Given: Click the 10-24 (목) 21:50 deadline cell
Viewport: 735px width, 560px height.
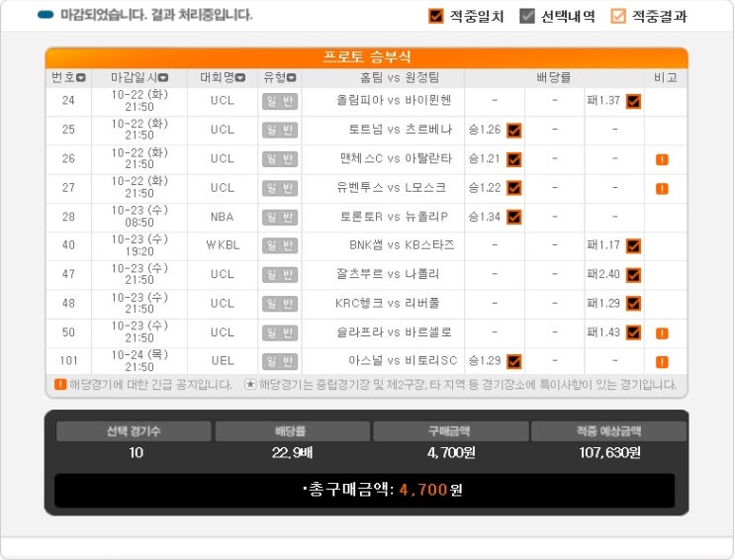Looking at the screenshot, I should coord(139,361).
